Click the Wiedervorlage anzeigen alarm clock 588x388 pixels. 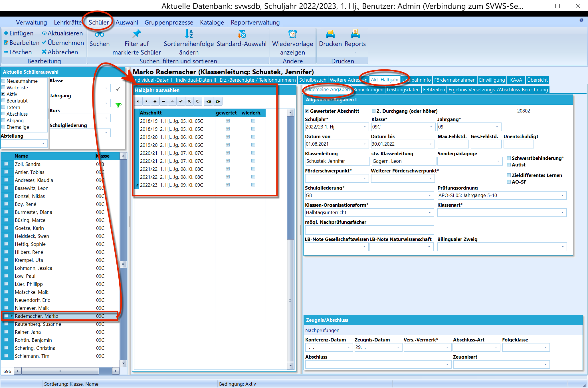coord(292,34)
